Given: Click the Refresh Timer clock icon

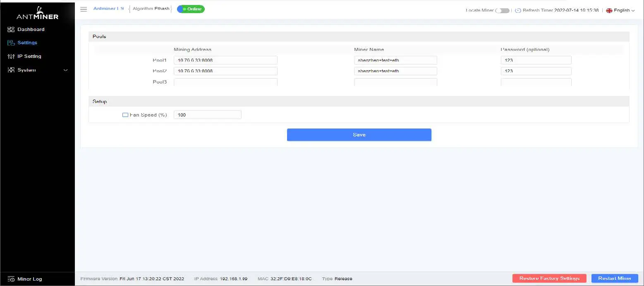Looking at the screenshot, I should (518, 10).
